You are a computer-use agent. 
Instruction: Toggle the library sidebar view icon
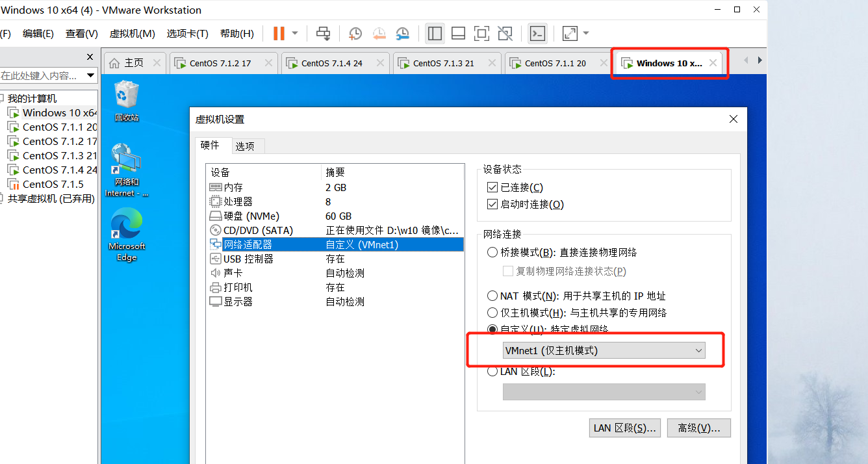point(435,33)
